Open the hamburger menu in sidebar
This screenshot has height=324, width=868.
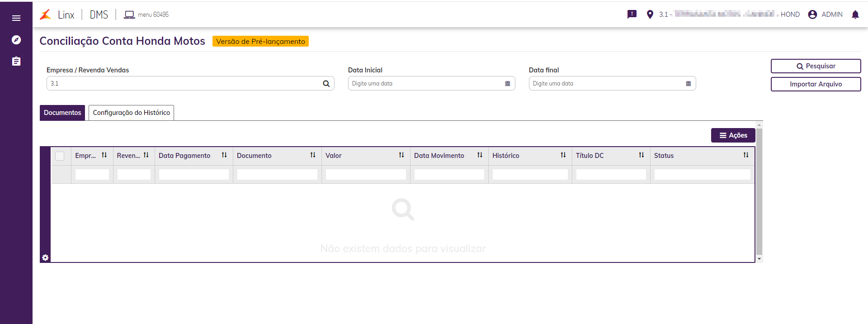[x=16, y=18]
